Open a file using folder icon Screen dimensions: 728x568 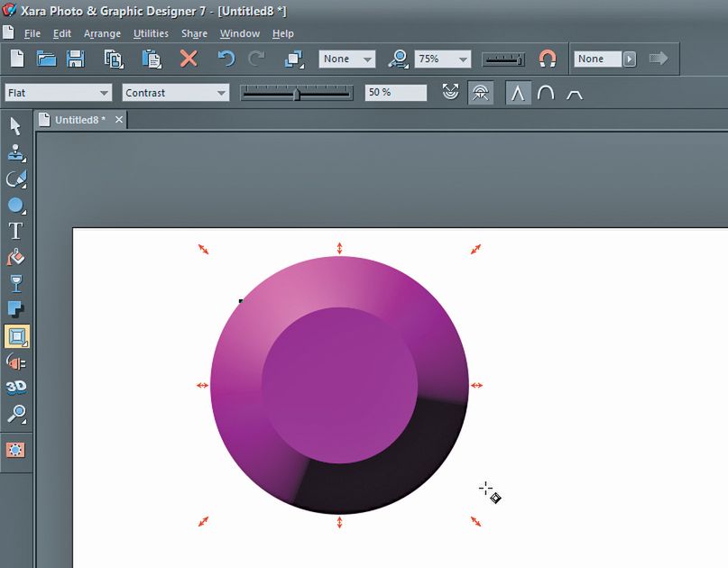(x=46, y=59)
